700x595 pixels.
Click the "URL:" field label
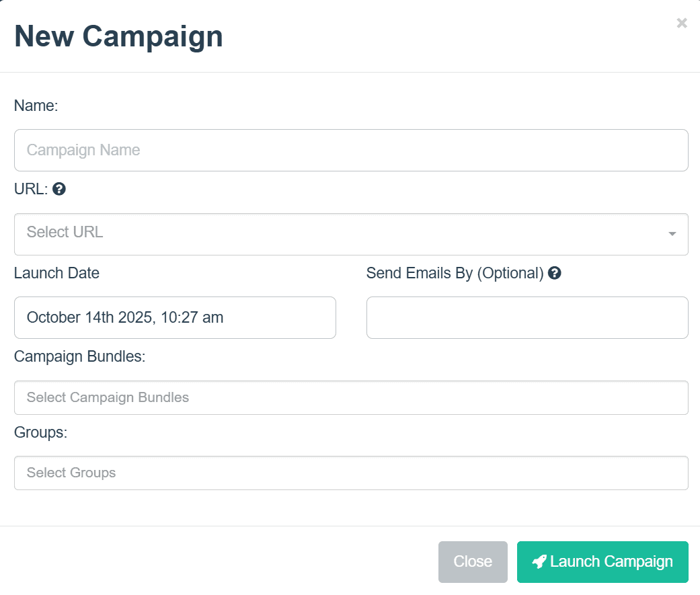[31, 190]
